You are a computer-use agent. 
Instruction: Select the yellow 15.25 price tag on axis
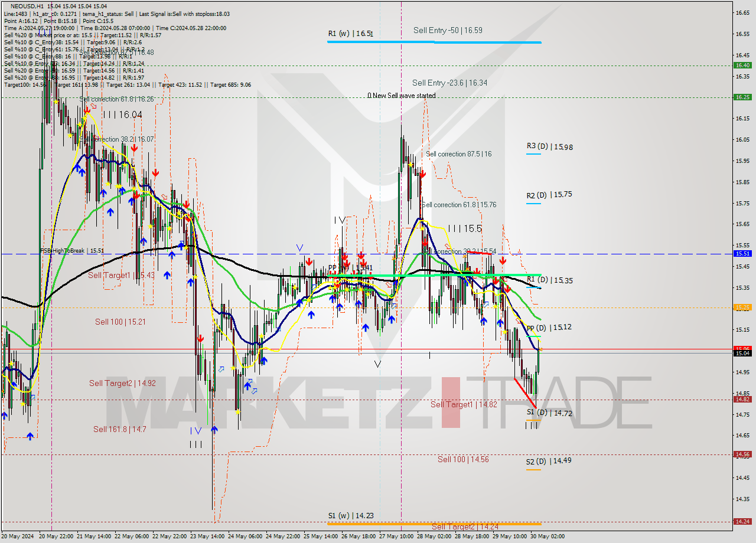742,307
